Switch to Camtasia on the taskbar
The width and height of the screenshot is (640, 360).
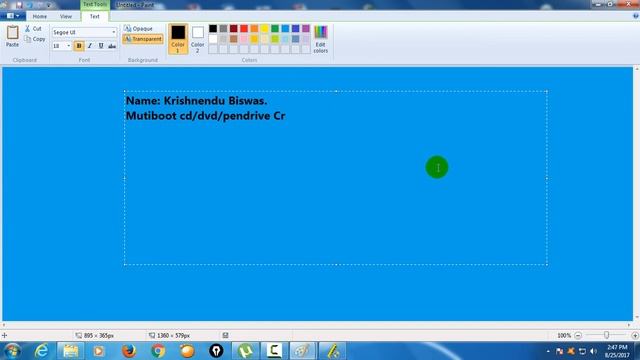tap(274, 351)
